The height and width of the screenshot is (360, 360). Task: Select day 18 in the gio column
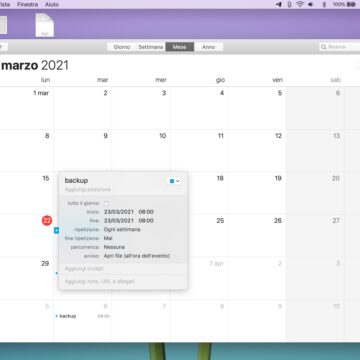point(220,178)
